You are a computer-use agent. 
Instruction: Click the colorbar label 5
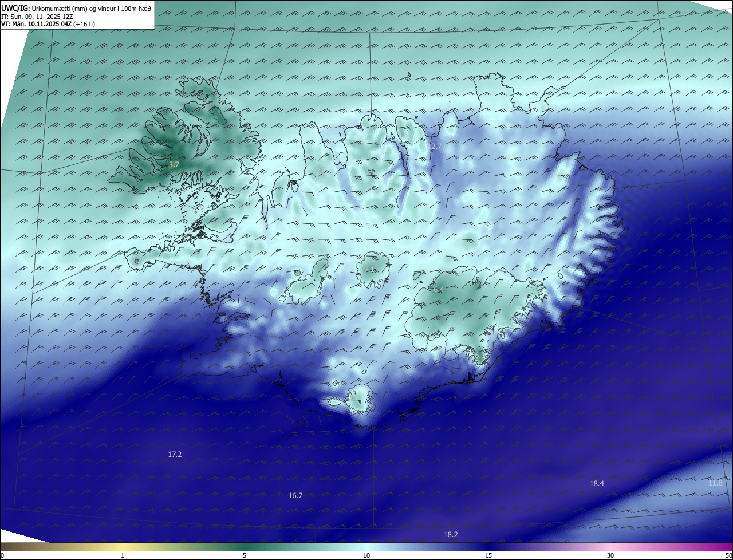(245, 555)
